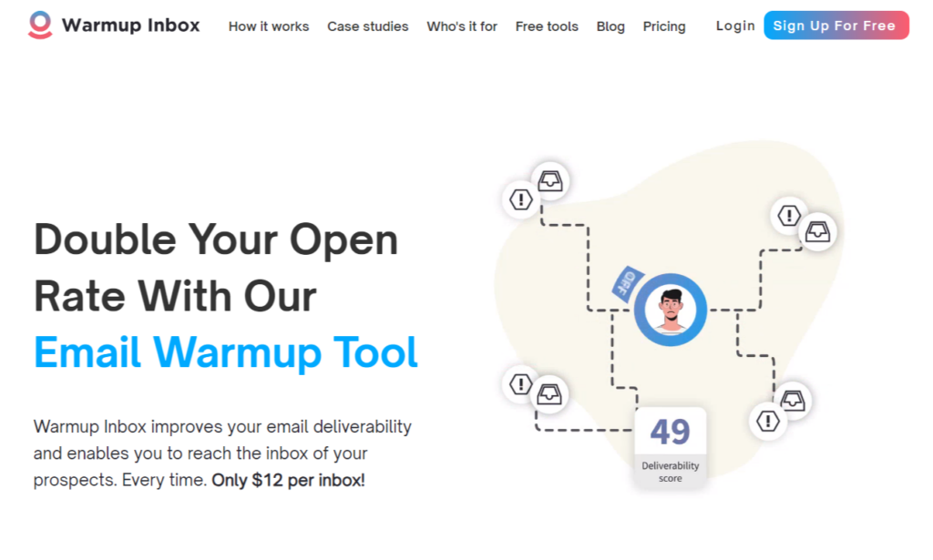
Task: Click the Warmup Inbox brand name
Action: tap(131, 25)
